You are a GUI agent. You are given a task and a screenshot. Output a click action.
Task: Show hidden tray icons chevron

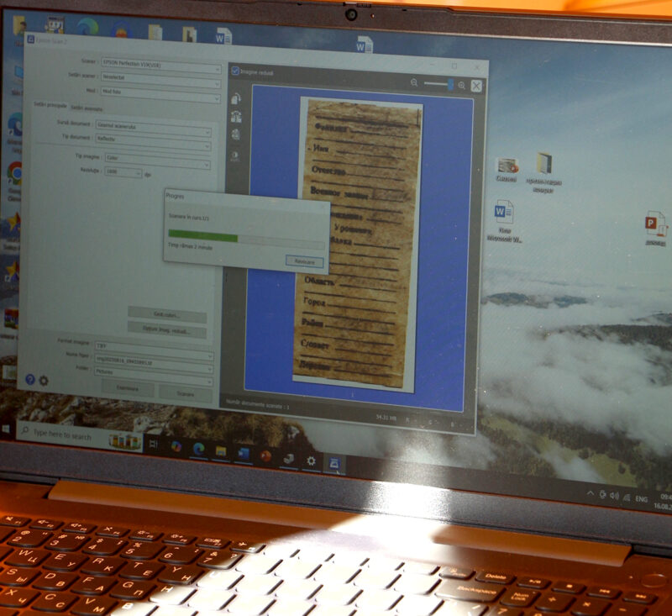[591, 493]
